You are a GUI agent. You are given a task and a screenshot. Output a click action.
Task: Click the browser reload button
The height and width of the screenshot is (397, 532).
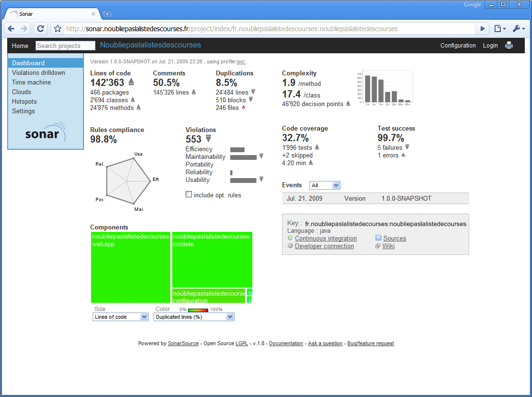(x=41, y=29)
